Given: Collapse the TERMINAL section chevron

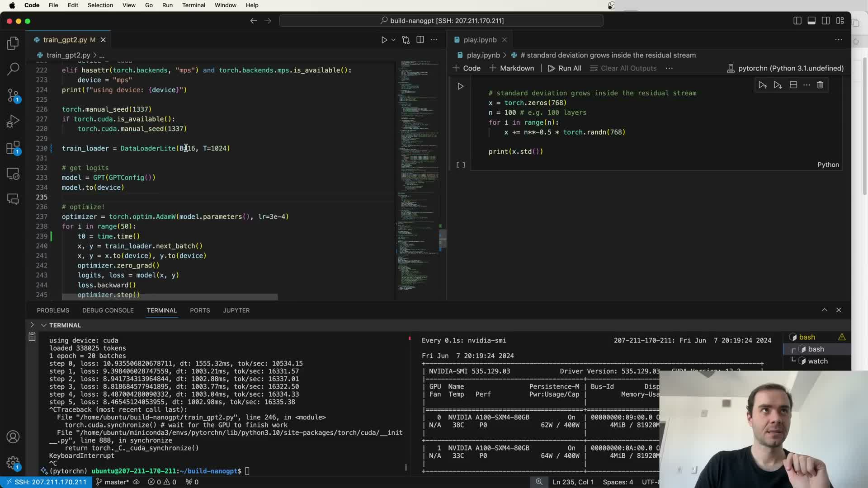Looking at the screenshot, I should coord(44,325).
